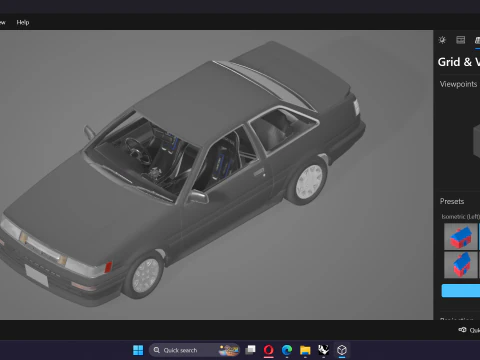Click the Quick Animations icon in the bottom bar
The width and height of the screenshot is (480, 360).
(462, 330)
